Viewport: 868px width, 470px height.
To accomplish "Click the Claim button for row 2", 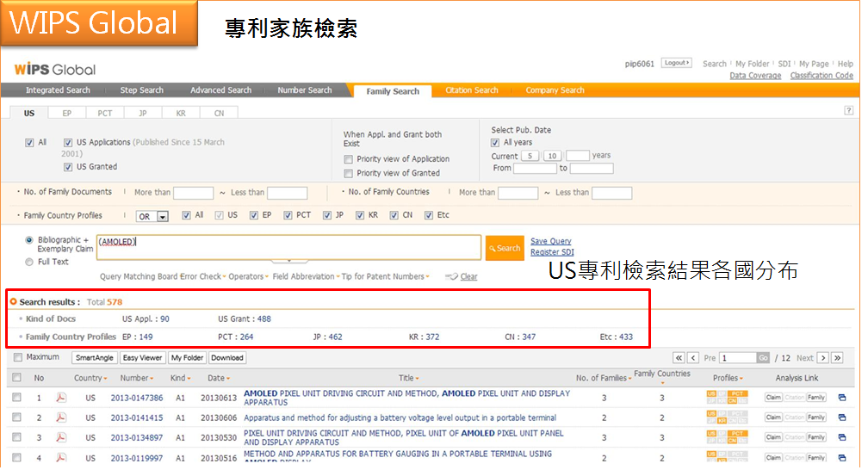I will coord(773,417).
